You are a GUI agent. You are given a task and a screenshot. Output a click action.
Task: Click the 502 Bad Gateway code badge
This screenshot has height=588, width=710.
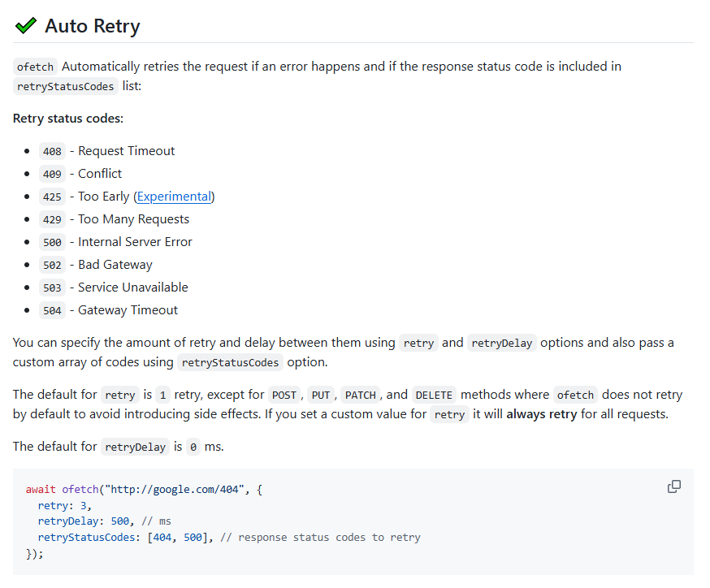coord(52,265)
